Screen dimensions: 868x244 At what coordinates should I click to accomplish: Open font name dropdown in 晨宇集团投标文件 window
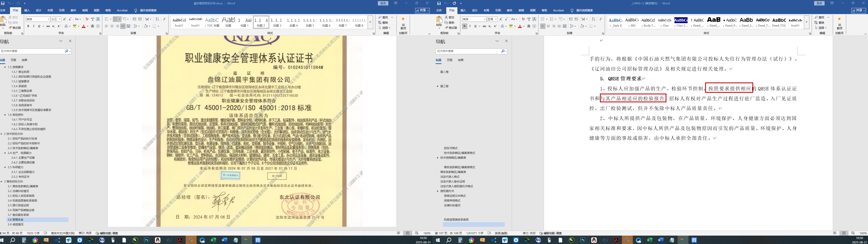(x=49, y=19)
